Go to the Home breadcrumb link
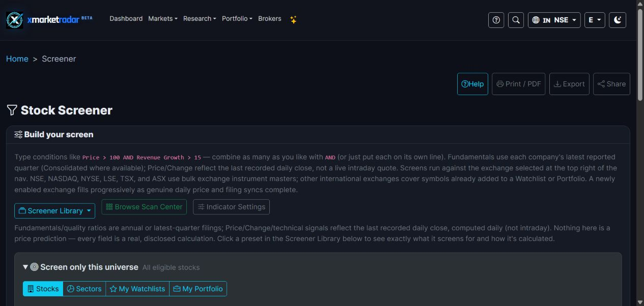This screenshot has width=644, height=306. point(17,59)
